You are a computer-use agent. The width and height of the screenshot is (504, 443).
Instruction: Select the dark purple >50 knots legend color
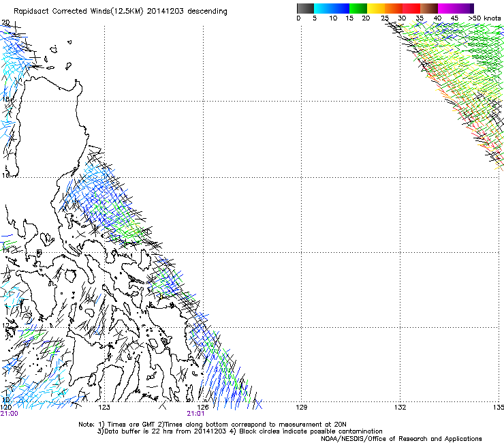pyautogui.click(x=472, y=8)
